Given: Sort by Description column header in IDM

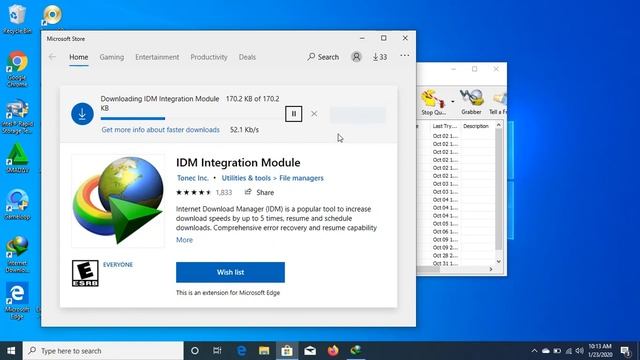Looking at the screenshot, I should click(476, 126).
